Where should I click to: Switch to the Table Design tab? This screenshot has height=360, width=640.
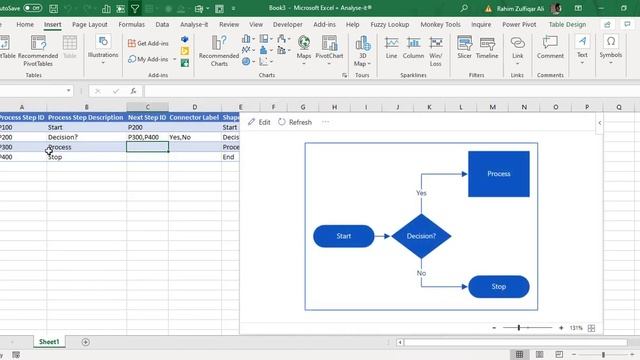tap(567, 24)
